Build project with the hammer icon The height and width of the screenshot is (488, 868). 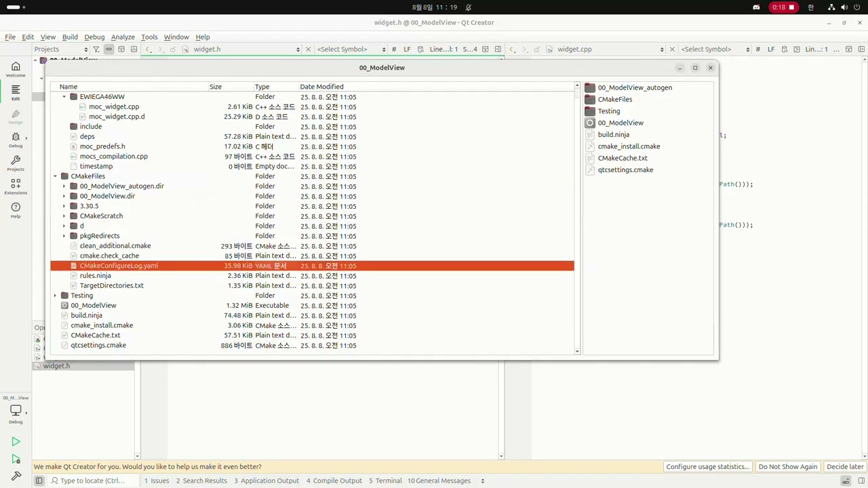[16, 476]
